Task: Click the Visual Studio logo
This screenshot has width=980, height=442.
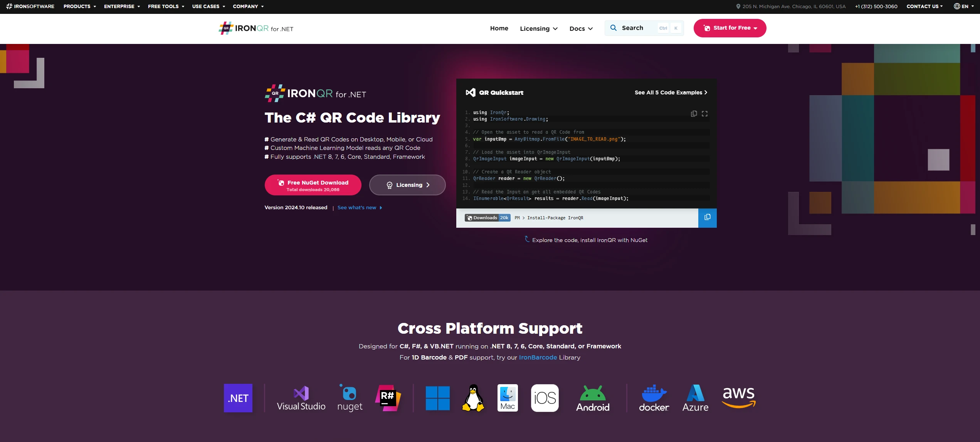Action: (301, 398)
